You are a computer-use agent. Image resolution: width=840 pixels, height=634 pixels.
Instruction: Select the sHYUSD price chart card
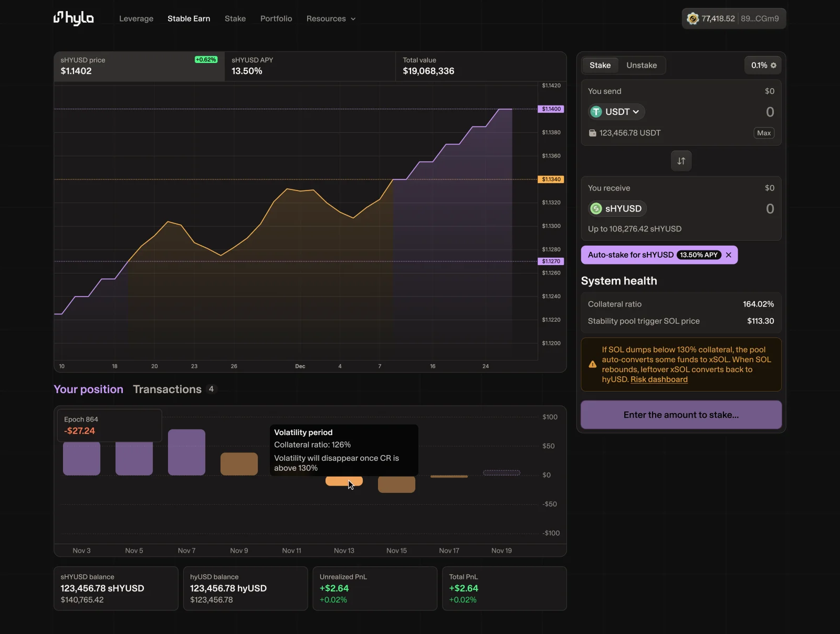pos(139,66)
